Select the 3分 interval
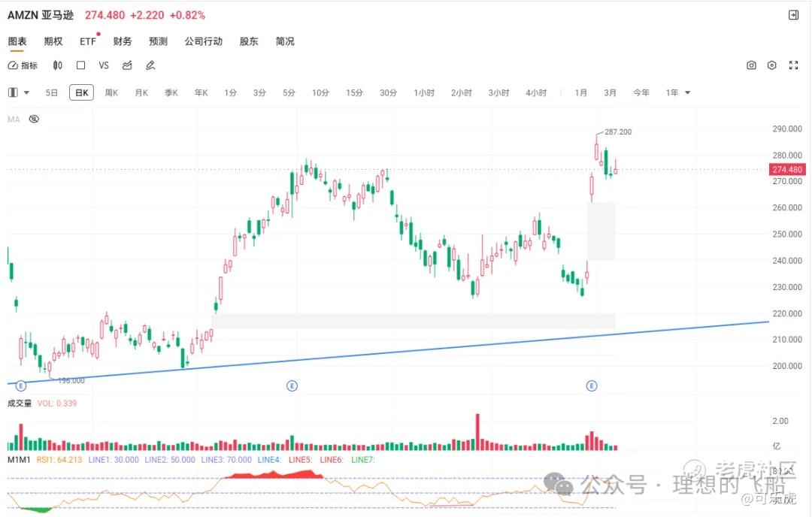812x517 pixels. tap(259, 92)
